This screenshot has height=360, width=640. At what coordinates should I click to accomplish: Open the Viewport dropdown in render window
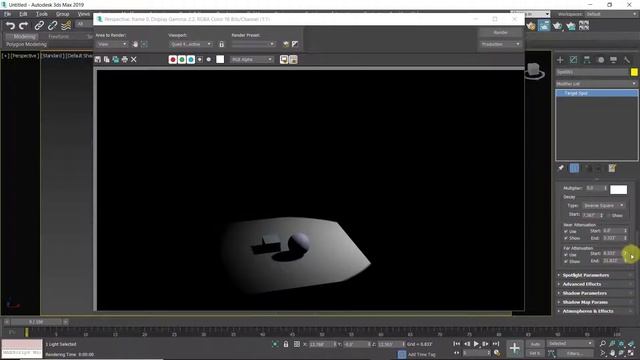(191, 44)
